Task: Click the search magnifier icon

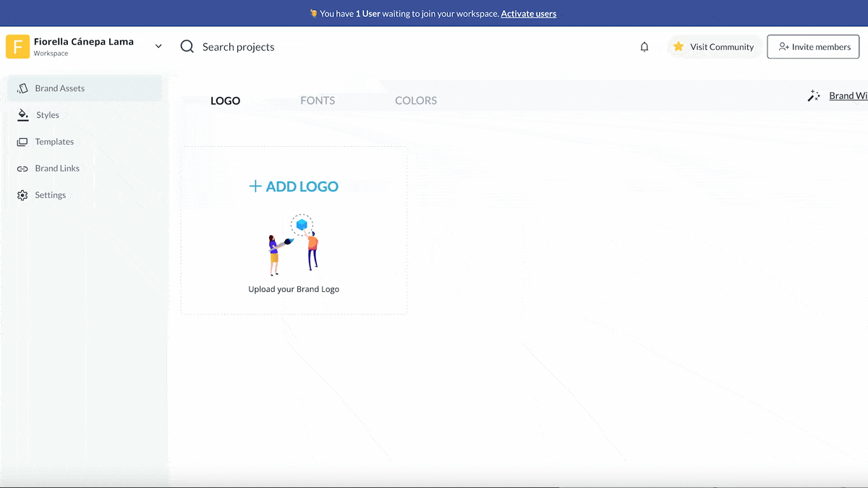Action: (187, 47)
